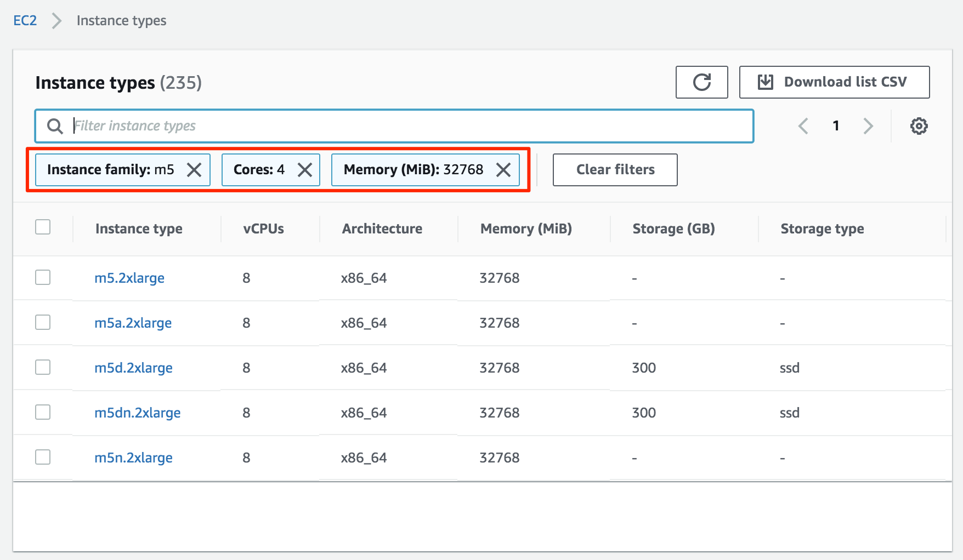Click Clear filters button
This screenshot has width=963, height=560.
tap(615, 170)
